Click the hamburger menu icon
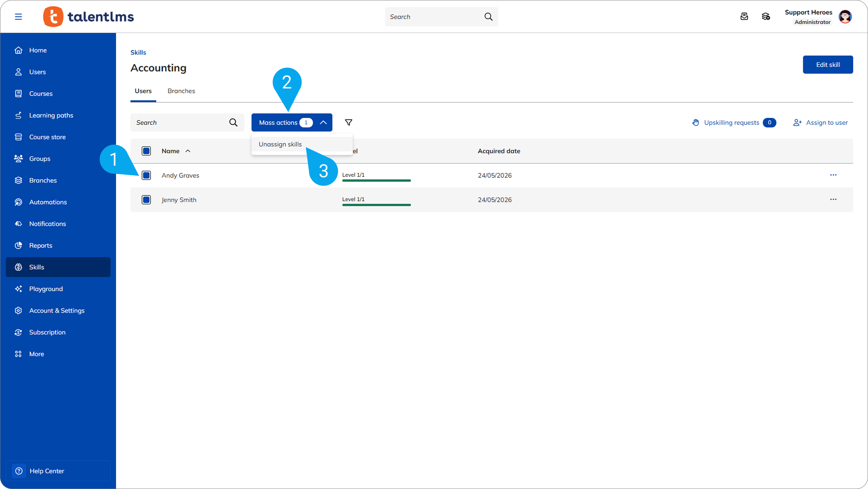Viewport: 868px width, 489px height. [18, 17]
